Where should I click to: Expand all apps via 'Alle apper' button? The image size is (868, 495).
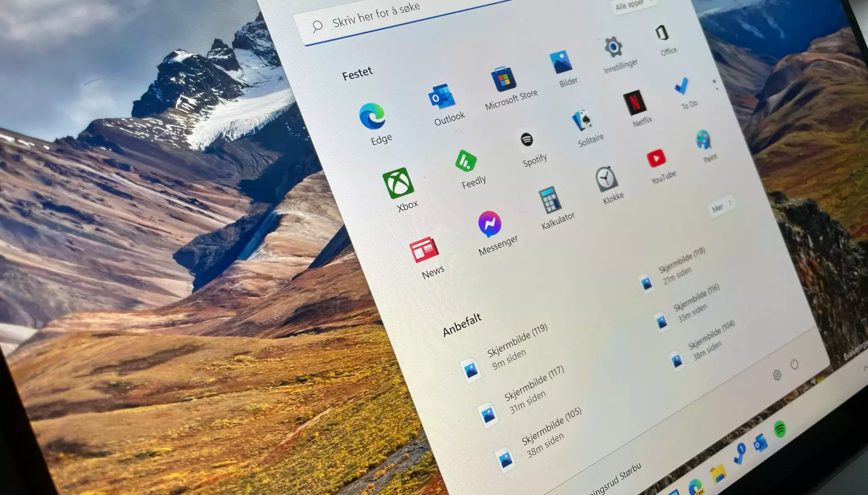pos(632,6)
